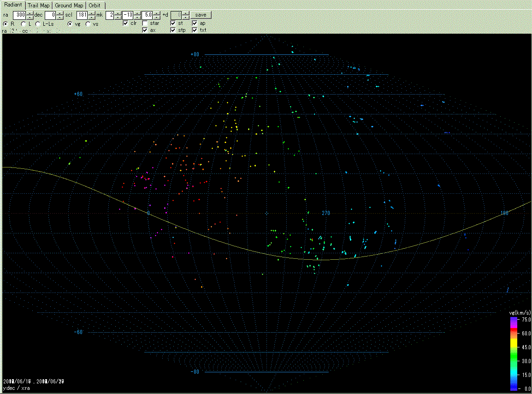Image resolution: width=532 pixels, height=394 pixels.
Task: Click the ra input field showing 300
Action: [19, 15]
